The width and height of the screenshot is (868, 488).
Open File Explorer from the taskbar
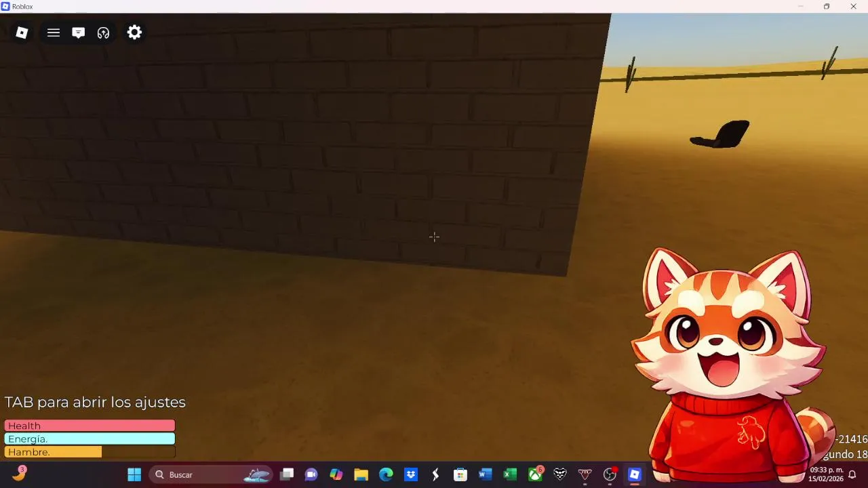361,474
